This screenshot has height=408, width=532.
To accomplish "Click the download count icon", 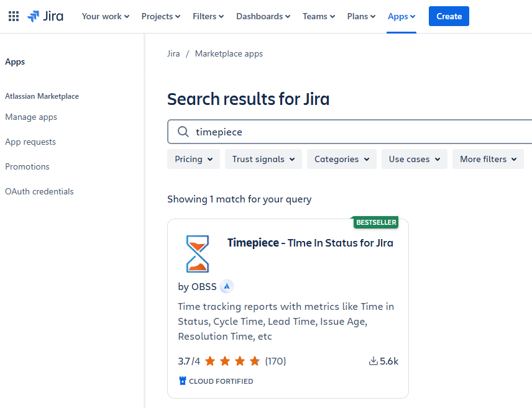I will [373, 361].
